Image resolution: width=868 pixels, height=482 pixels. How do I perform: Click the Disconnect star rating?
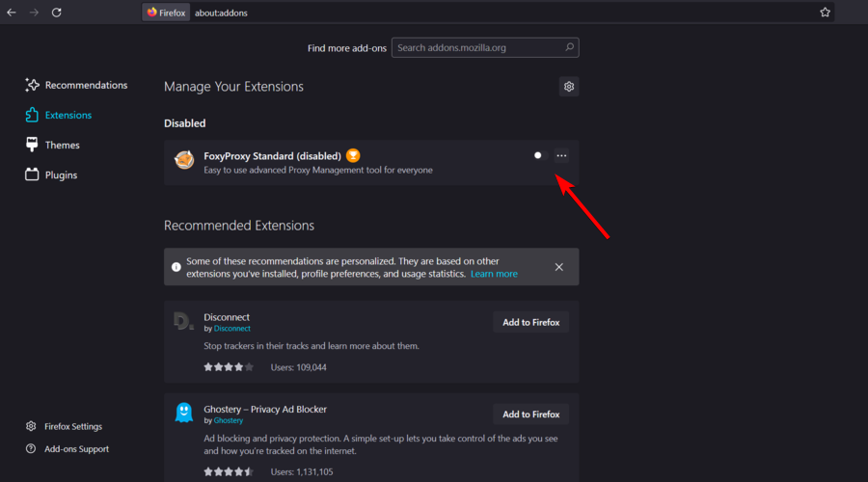coord(229,367)
